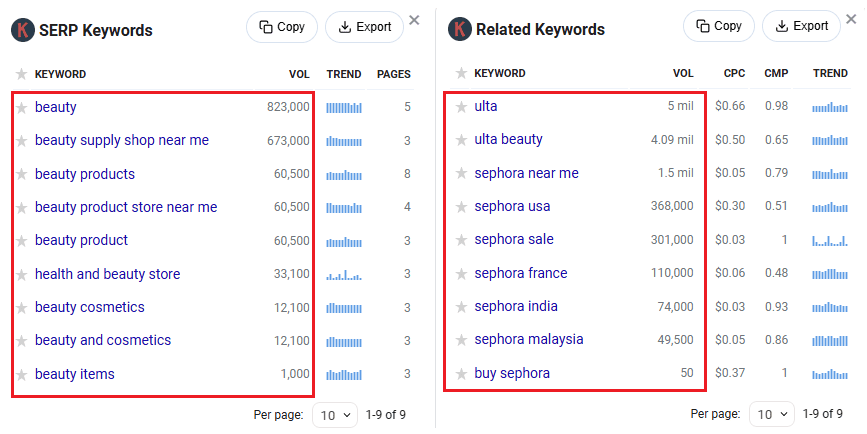This screenshot has width=867, height=434.
Task: Open the 'sephora near me' link
Action: tap(526, 173)
